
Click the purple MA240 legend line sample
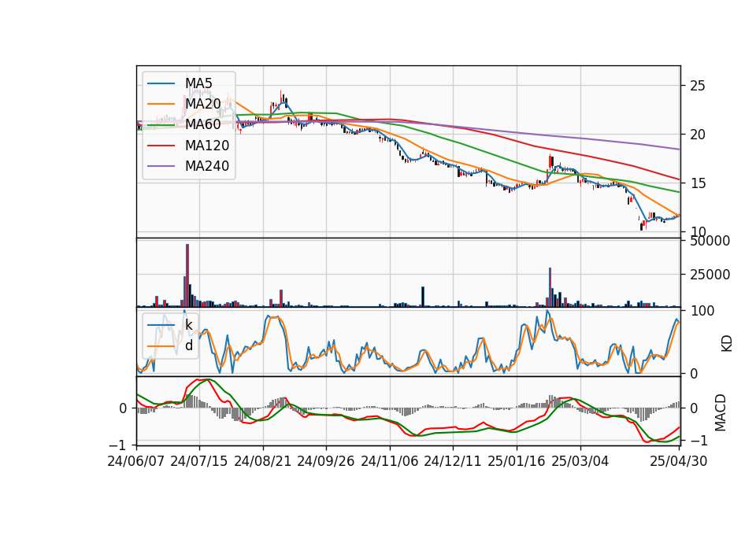[x=161, y=166]
